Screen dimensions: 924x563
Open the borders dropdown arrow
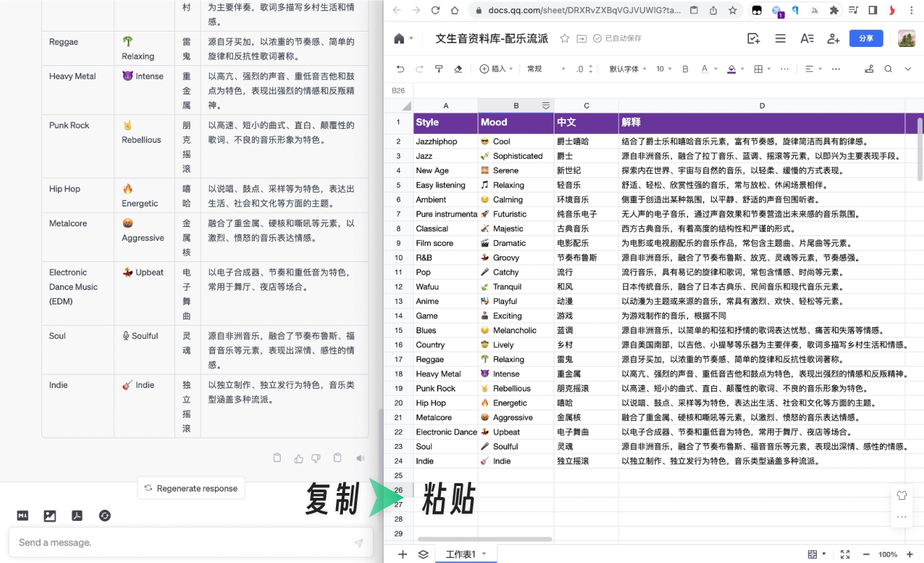pos(769,69)
